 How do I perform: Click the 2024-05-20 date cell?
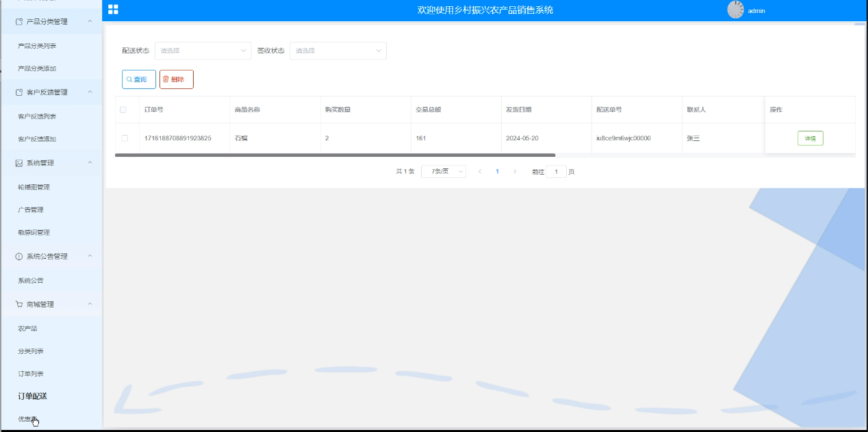coord(522,138)
